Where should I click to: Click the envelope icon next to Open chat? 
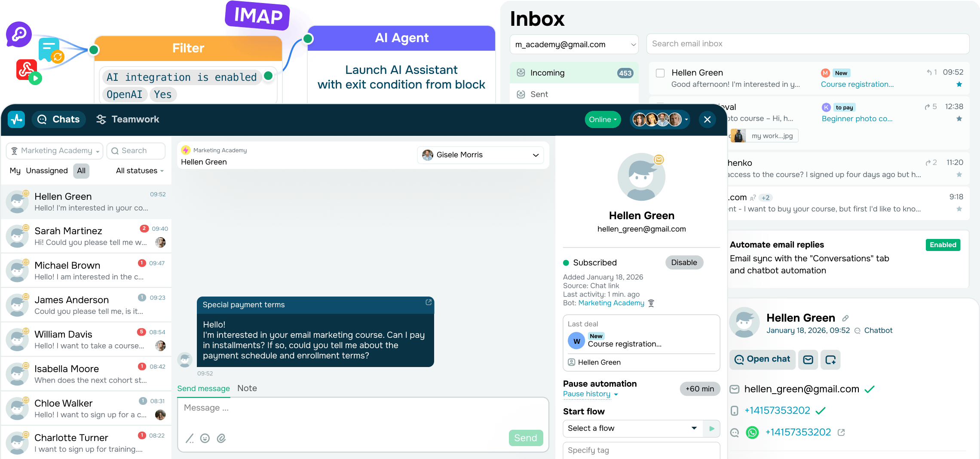[x=808, y=360]
